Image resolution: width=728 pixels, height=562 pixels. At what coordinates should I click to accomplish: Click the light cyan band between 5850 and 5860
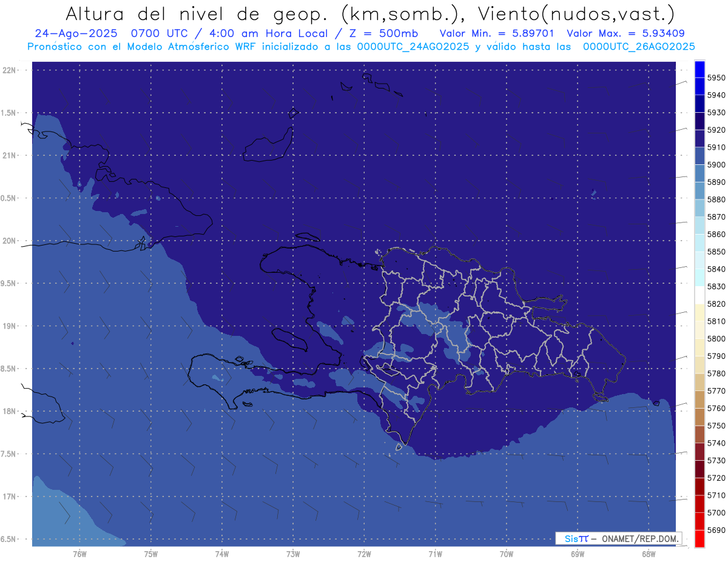pos(699,243)
